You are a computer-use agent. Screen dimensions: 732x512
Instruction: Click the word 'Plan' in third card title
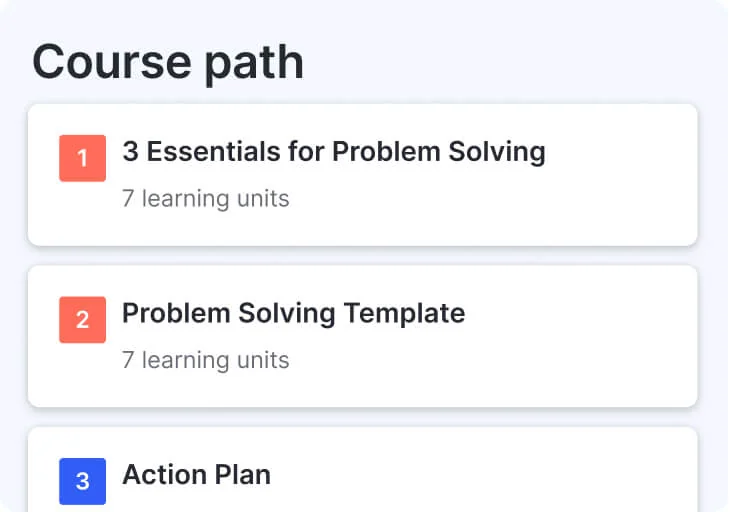243,474
